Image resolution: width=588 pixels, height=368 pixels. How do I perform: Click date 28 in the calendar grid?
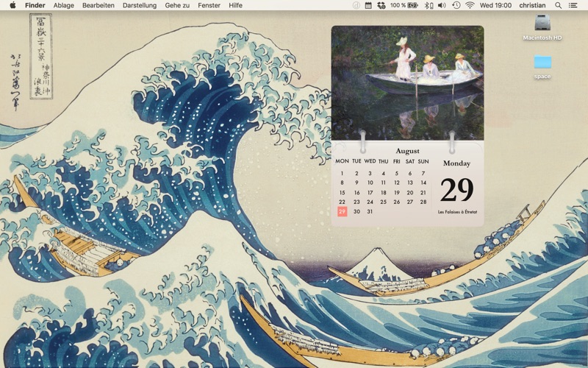[x=423, y=202]
